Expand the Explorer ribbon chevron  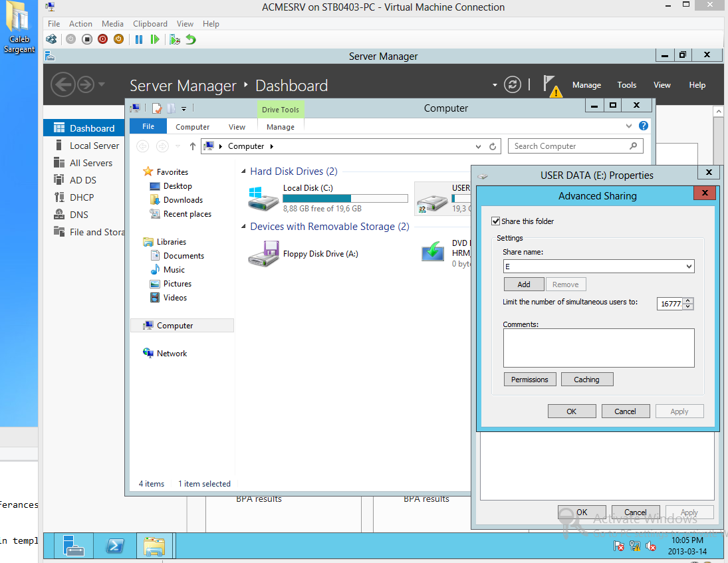pos(629,126)
